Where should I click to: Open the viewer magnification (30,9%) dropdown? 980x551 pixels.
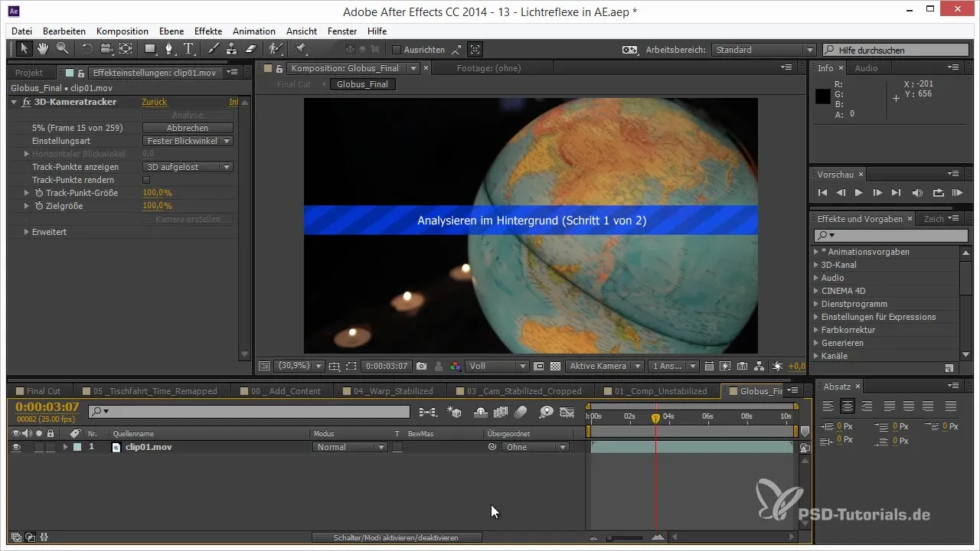tap(299, 367)
